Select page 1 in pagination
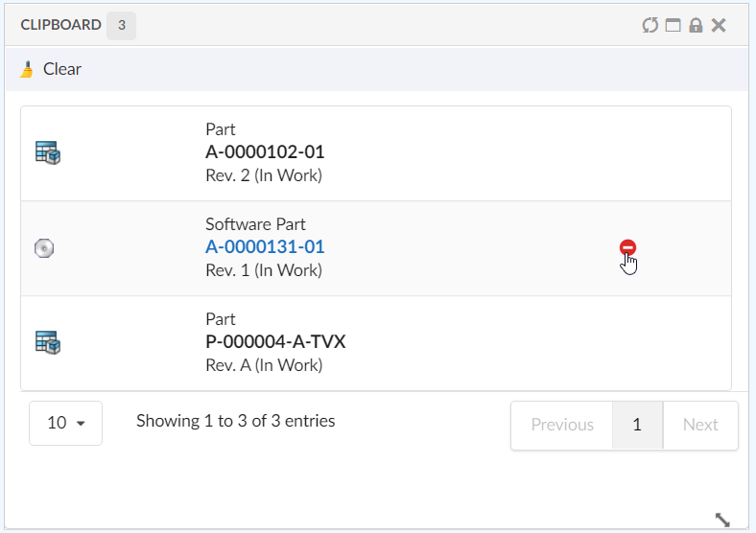This screenshot has height=533, width=756. click(x=637, y=425)
